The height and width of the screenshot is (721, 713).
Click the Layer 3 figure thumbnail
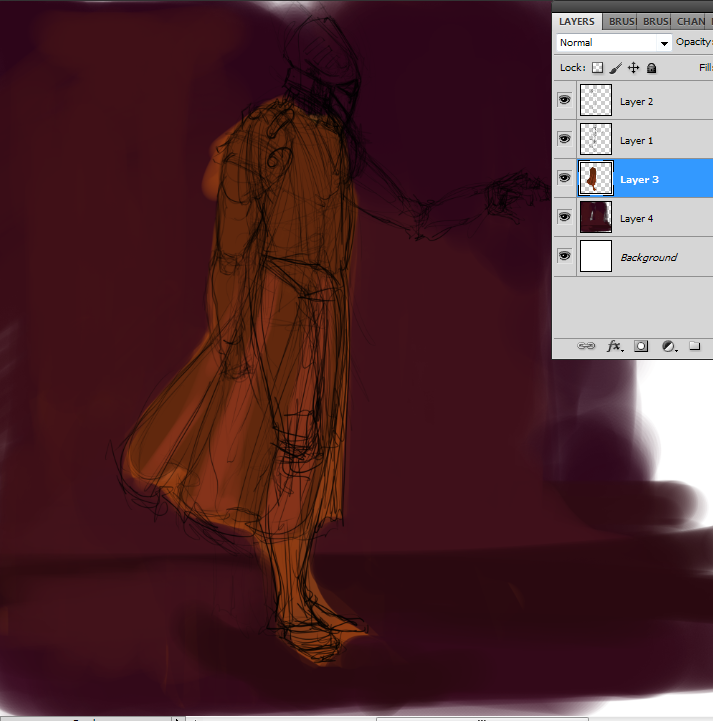596,178
